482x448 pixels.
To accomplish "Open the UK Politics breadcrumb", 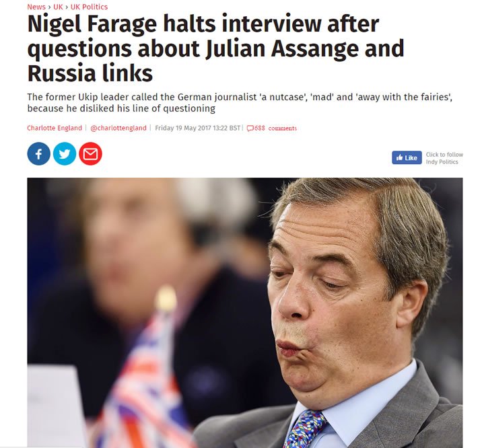I will tap(89, 7).
